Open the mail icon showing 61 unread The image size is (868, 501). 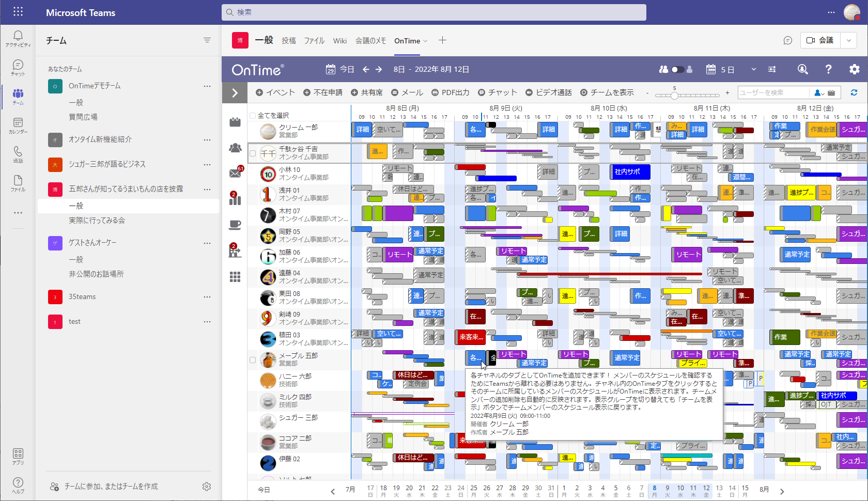point(235,173)
